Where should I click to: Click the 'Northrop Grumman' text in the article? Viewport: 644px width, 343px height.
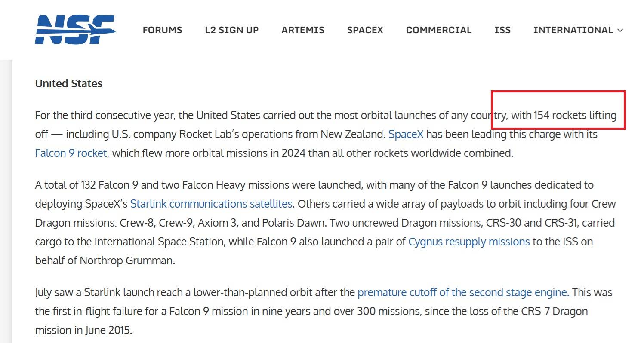(127, 260)
